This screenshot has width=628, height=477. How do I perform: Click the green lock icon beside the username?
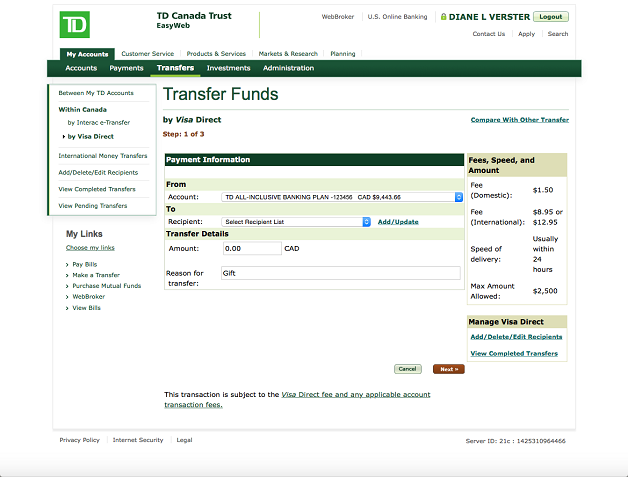[443, 17]
